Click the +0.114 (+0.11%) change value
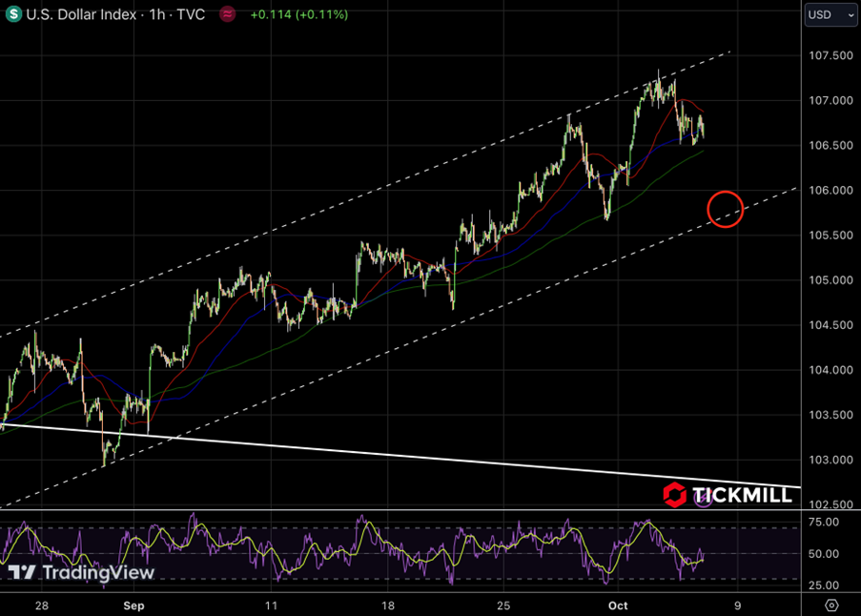This screenshot has width=861, height=616. coord(299,14)
